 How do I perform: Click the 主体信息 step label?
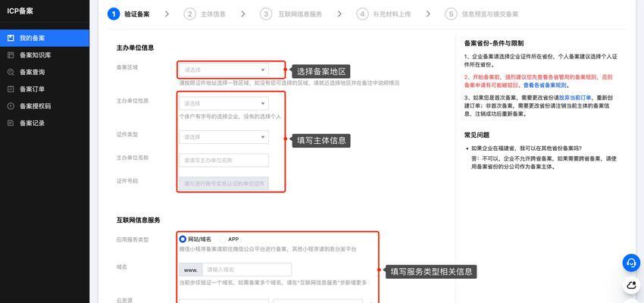(x=213, y=14)
